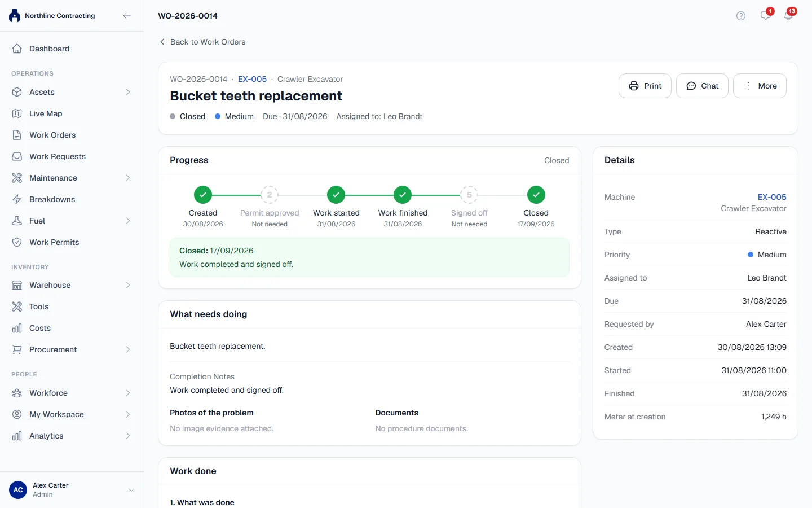The width and height of the screenshot is (812, 508).
Task: Expand the Warehouse submenu chevron
Action: 128,285
